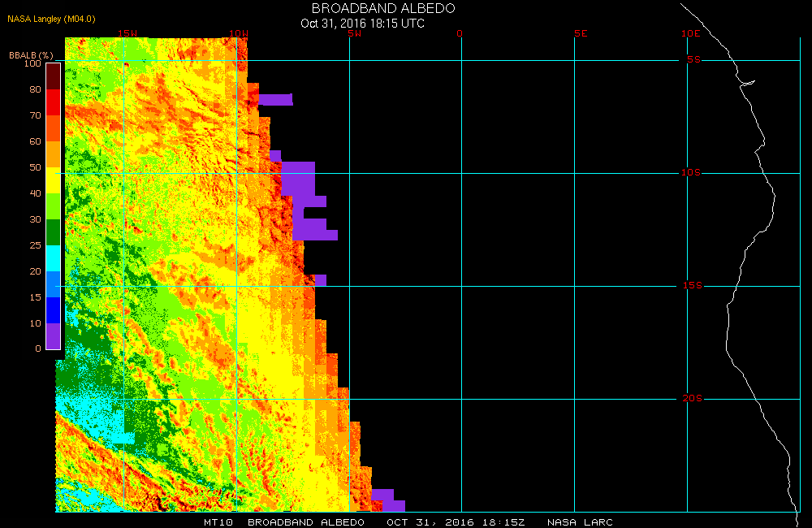Click the 10S latitude label
Screen dimensions: 812x528
[x=691, y=173]
